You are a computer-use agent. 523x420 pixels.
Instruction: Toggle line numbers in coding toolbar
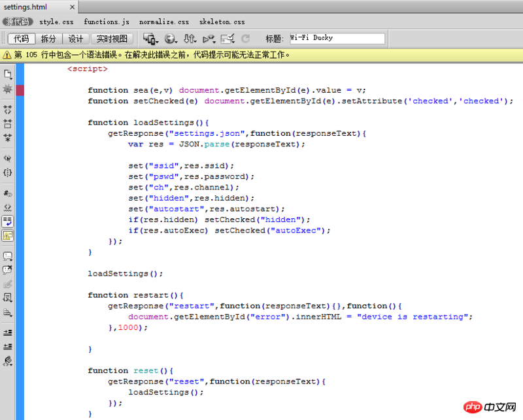(7, 193)
